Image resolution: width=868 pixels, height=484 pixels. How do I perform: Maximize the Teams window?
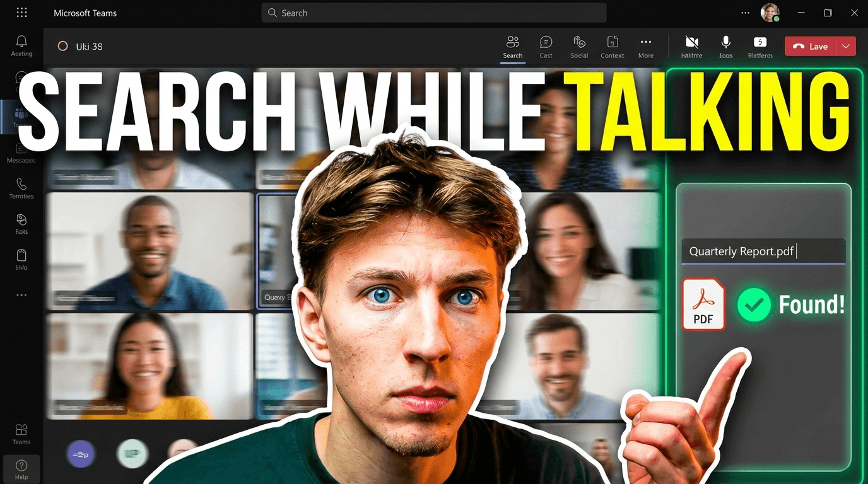point(828,13)
